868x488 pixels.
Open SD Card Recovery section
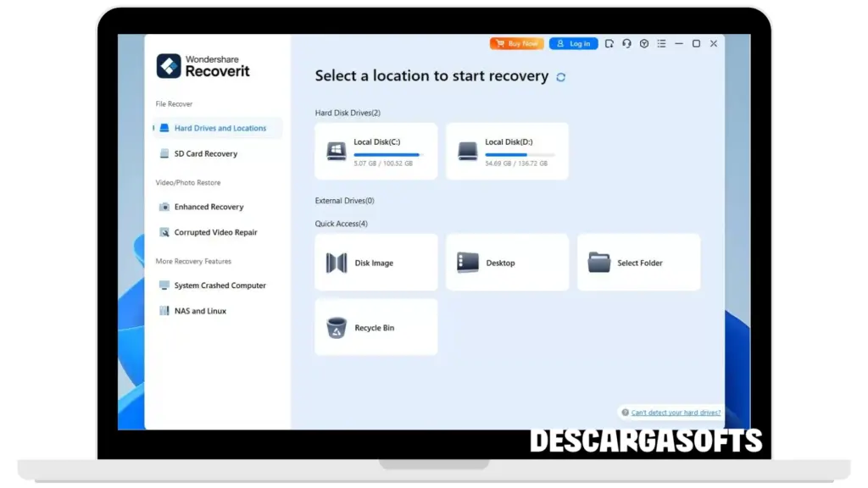[205, 154]
